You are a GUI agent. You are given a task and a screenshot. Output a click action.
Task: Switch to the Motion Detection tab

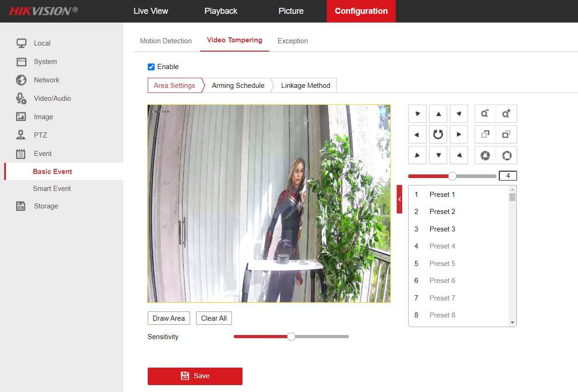pos(166,41)
